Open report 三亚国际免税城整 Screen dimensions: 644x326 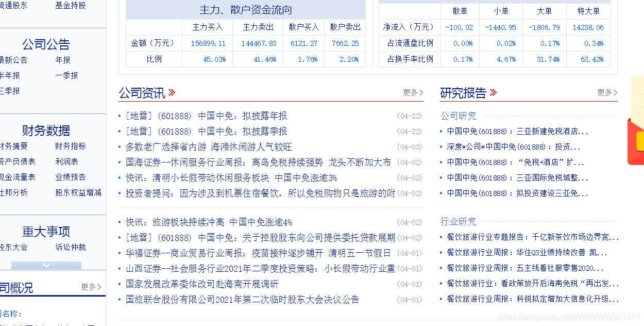(517, 178)
